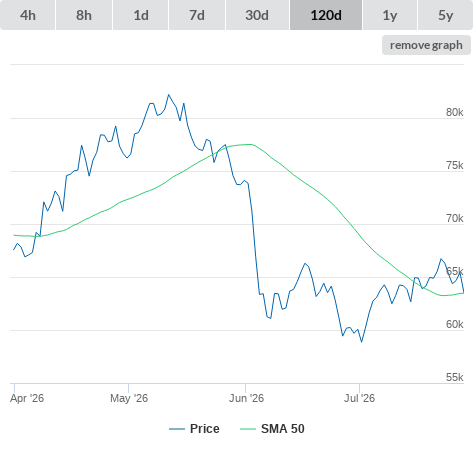Switch chart to 1y range

[390, 15]
